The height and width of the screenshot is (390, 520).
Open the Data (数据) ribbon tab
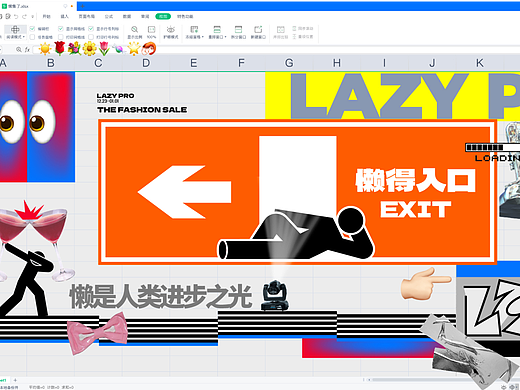point(127,16)
